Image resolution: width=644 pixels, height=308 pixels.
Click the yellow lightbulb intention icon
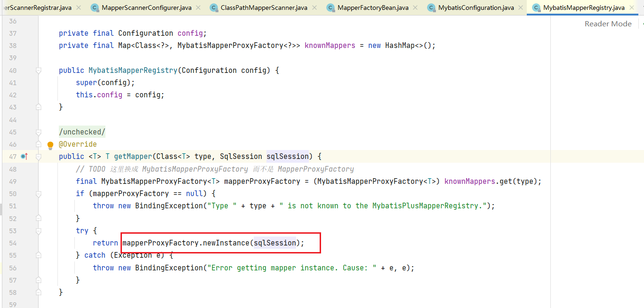click(x=50, y=145)
